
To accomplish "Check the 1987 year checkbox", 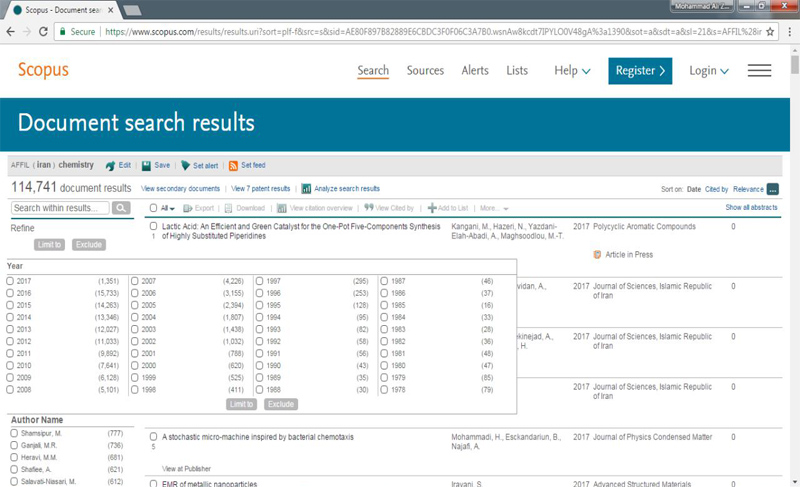I will (x=384, y=281).
